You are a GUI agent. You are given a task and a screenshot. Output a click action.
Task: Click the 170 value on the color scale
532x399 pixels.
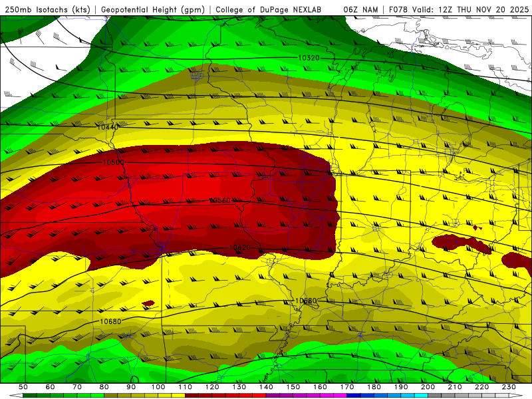point(346,387)
